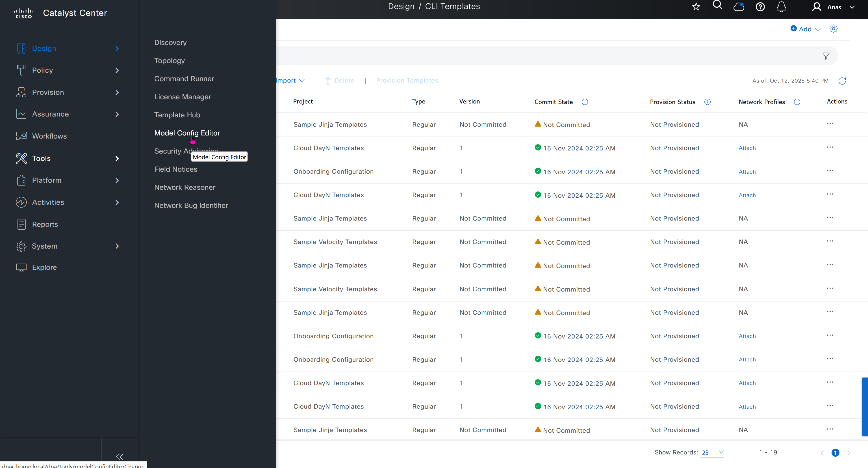Open the help question mark icon
This screenshot has height=468, width=868.
760,7
